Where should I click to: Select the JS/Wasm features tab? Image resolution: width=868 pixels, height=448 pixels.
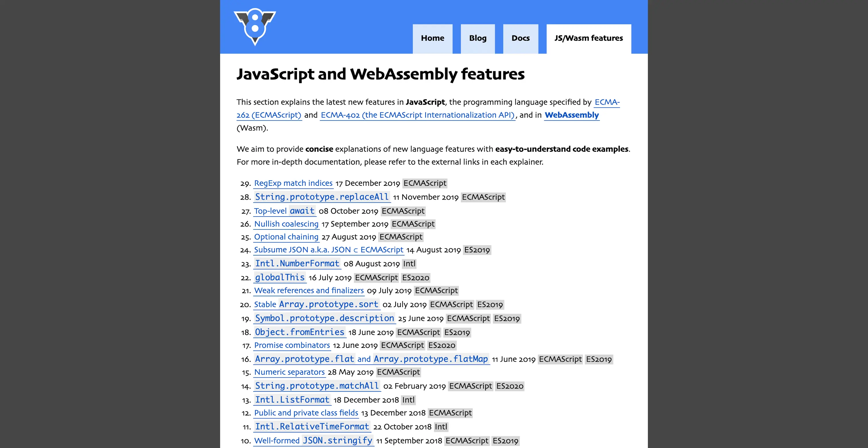click(588, 38)
